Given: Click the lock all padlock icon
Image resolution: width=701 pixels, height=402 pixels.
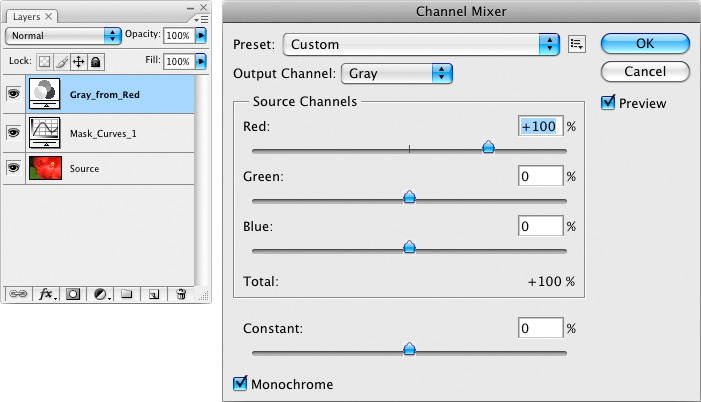Looking at the screenshot, I should pos(96,61).
